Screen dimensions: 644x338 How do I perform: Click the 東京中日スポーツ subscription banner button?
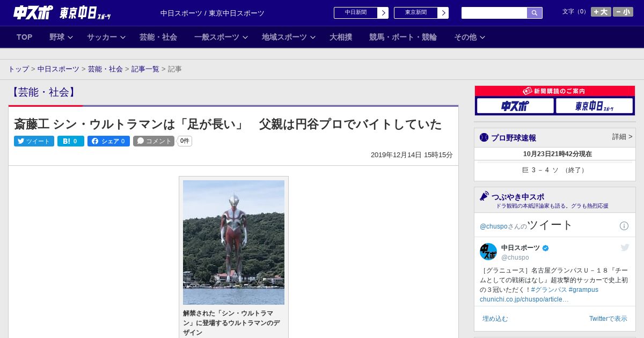click(595, 106)
